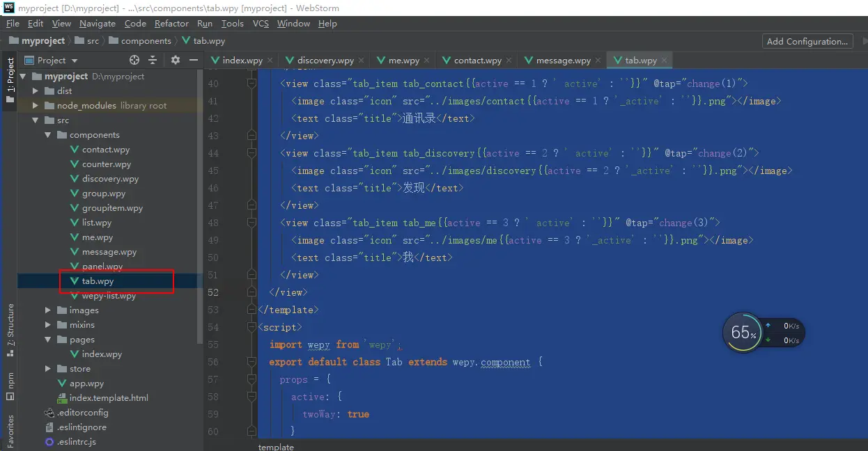Select index.wpy under pages folder

pyautogui.click(x=102, y=354)
